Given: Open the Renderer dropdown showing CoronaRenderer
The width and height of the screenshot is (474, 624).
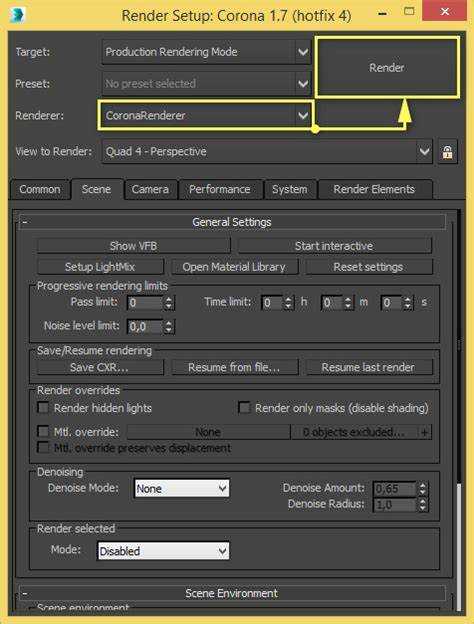Looking at the screenshot, I should click(206, 115).
